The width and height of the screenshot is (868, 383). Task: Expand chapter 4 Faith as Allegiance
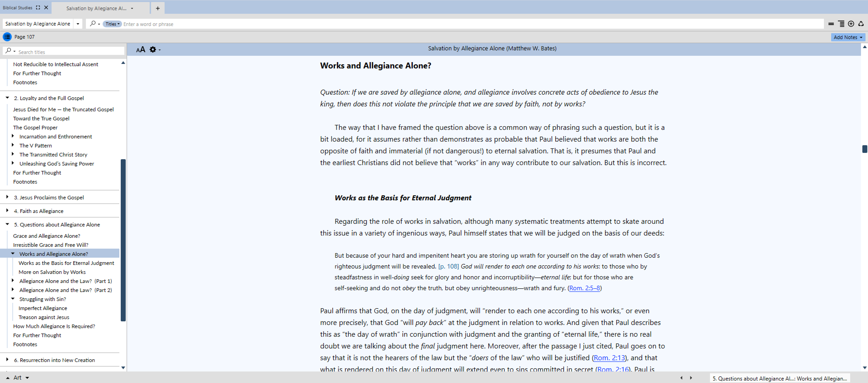point(7,210)
